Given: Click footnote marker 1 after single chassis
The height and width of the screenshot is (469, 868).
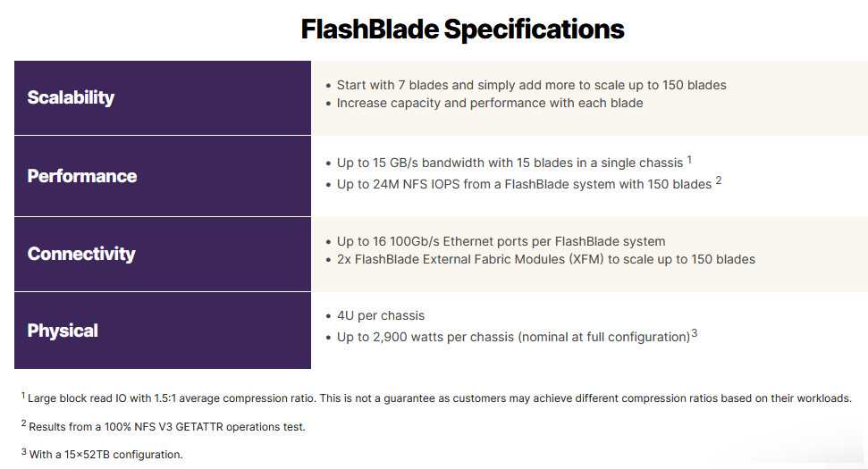Looking at the screenshot, I should point(689,160).
